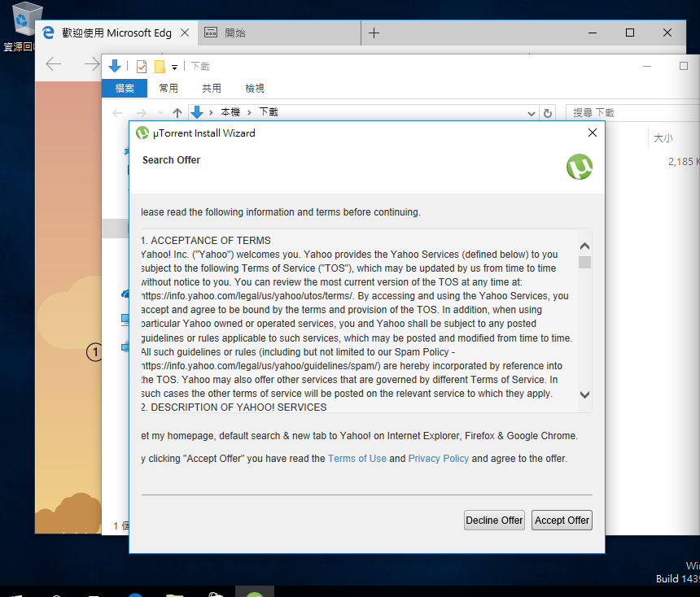Expand the quick access toolbar dropdown
700x597 pixels.
(x=174, y=68)
